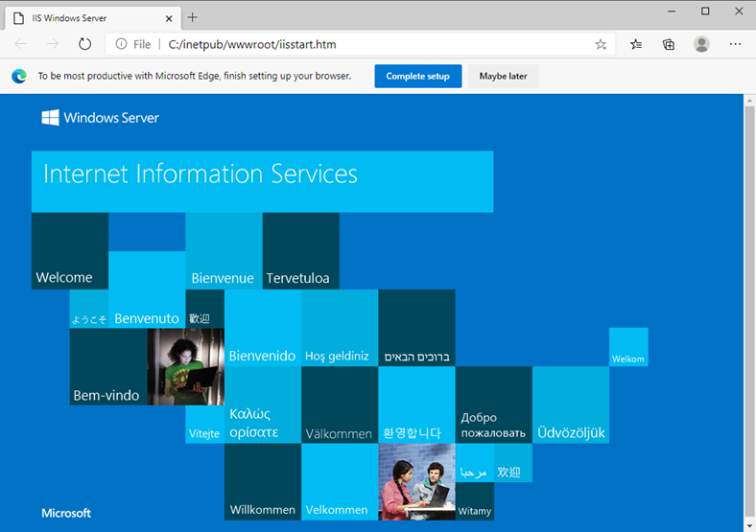Click the Καλώς ορίσατε tile
Viewport: 756px width, 532px height.
coord(263,405)
